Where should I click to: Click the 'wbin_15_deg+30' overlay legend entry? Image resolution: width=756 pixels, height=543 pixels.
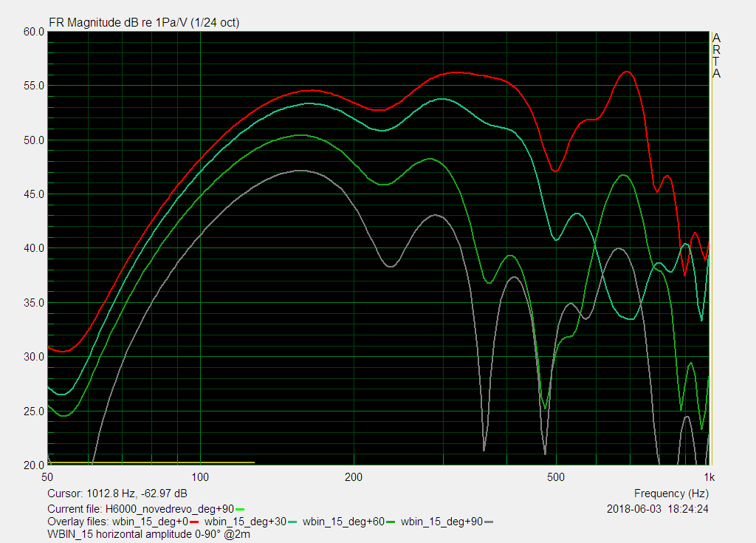(x=245, y=522)
